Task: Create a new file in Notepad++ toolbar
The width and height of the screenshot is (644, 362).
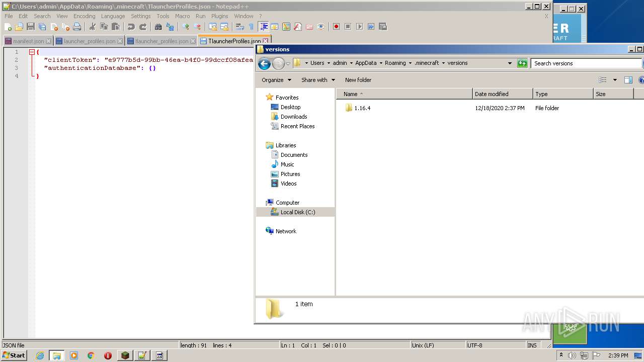Action: tap(8, 27)
